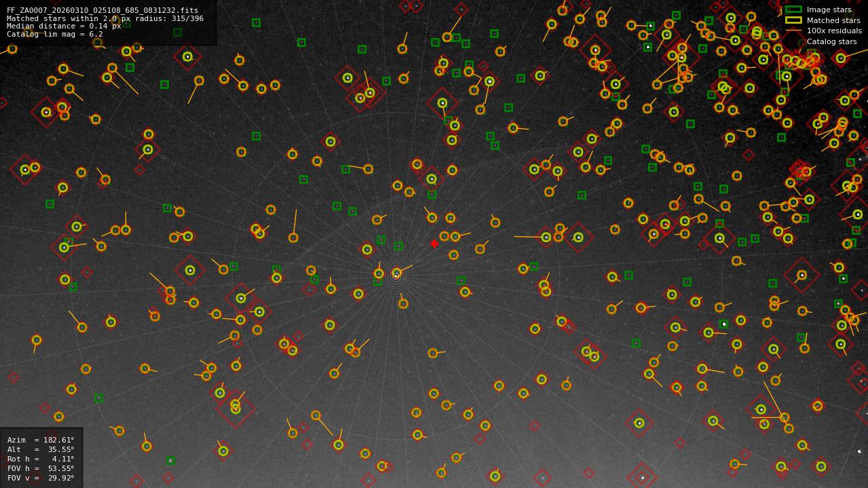Click the 'Alt = 35.55°' readout
The width and height of the screenshot is (868, 488).
tap(41, 449)
